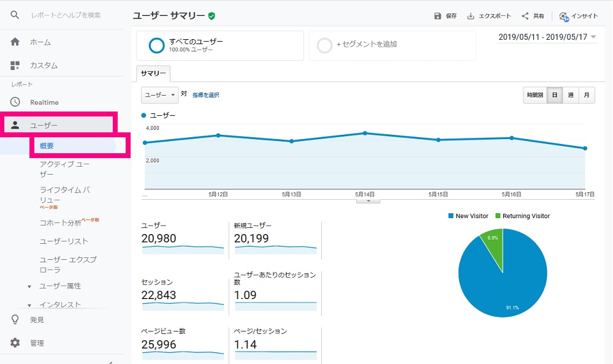This screenshot has height=364, width=613.
Task: Switch graph to 時間別 hourly view
Action: (535, 95)
